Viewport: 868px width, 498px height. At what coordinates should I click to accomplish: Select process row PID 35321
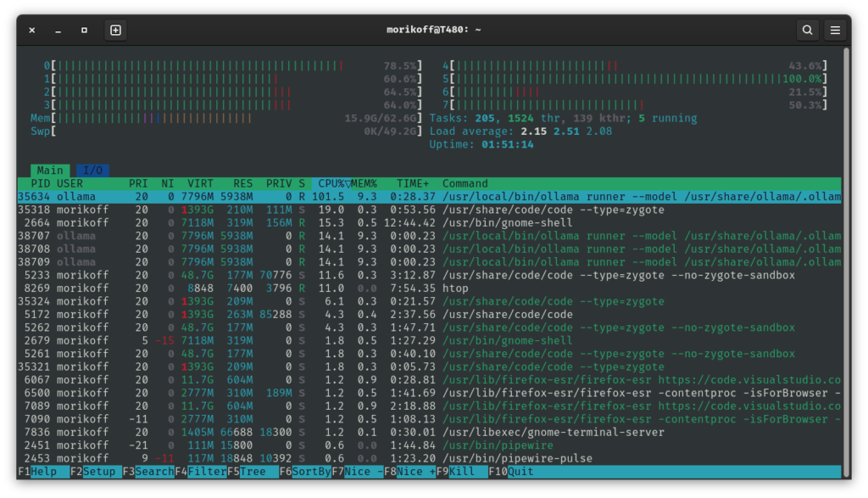pos(429,367)
